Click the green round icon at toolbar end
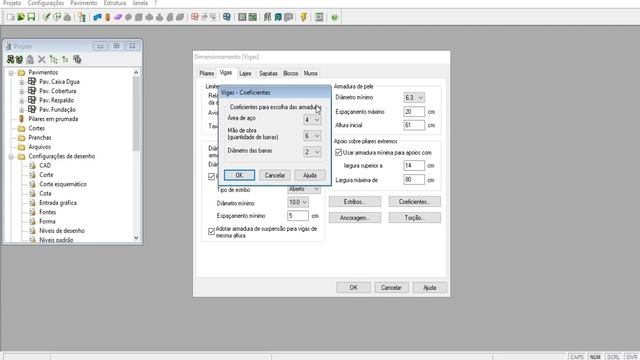The height and width of the screenshot is (360, 640). [x=334, y=17]
